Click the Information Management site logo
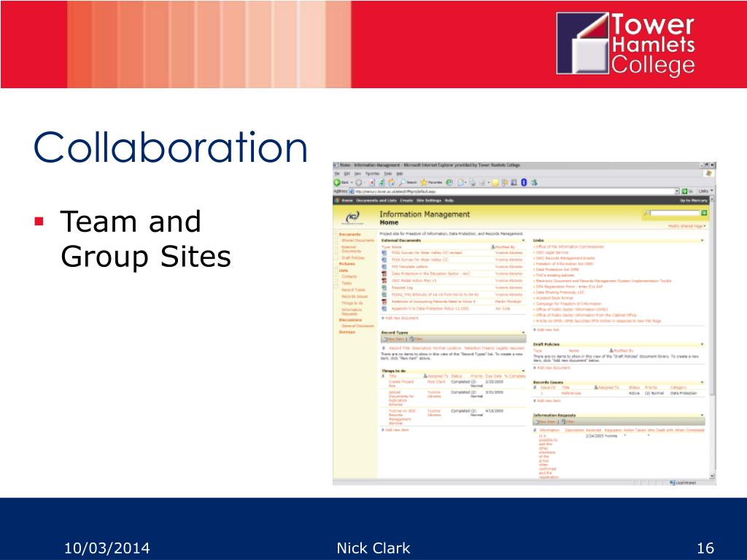Screen dimensions: 747x560 pos(352,217)
